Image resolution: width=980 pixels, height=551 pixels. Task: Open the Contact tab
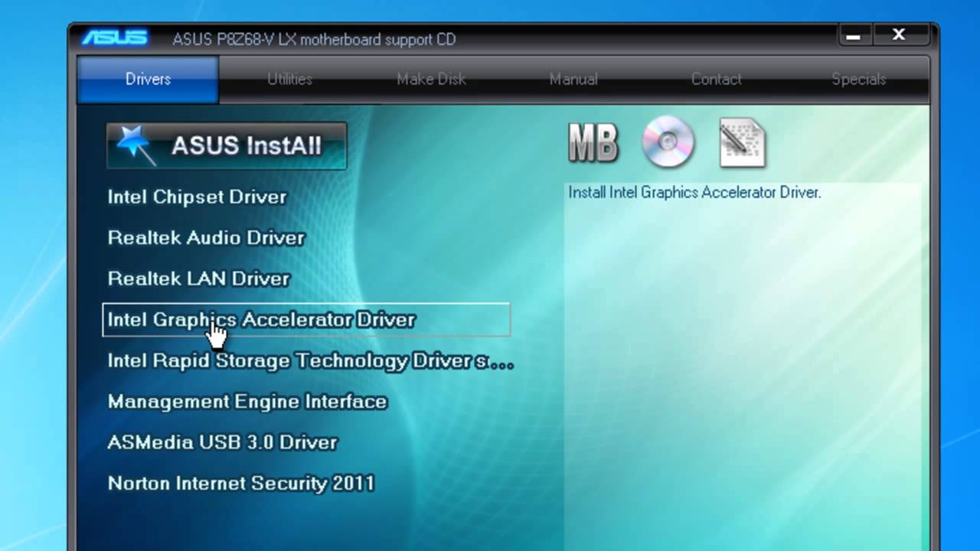716,80
